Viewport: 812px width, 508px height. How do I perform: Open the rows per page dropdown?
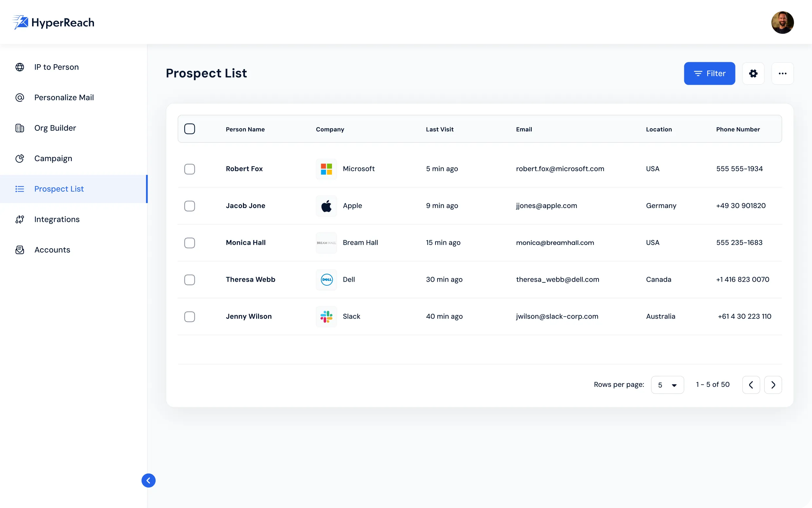pyautogui.click(x=667, y=385)
